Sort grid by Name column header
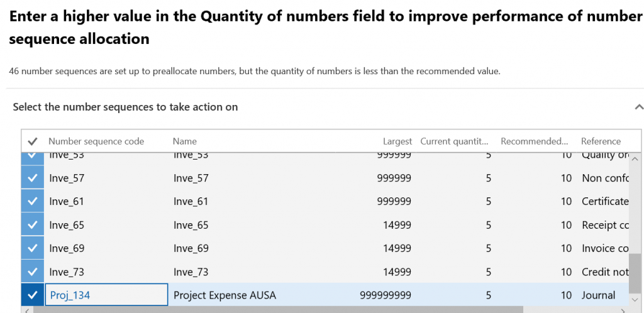 click(x=185, y=141)
